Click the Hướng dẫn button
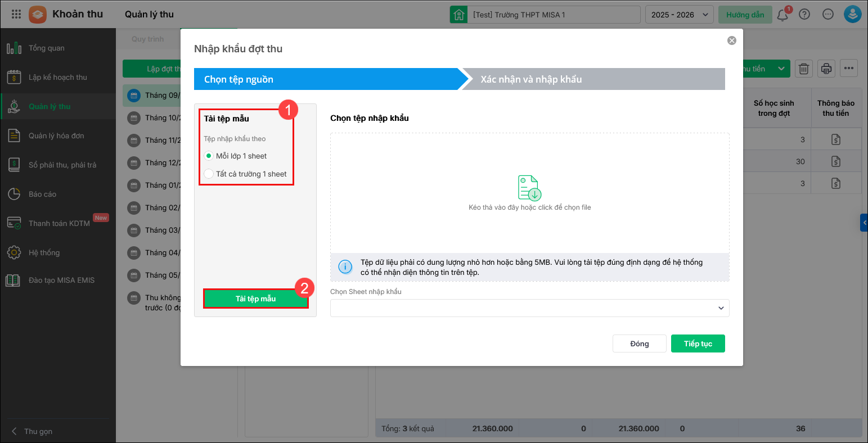 pos(745,15)
